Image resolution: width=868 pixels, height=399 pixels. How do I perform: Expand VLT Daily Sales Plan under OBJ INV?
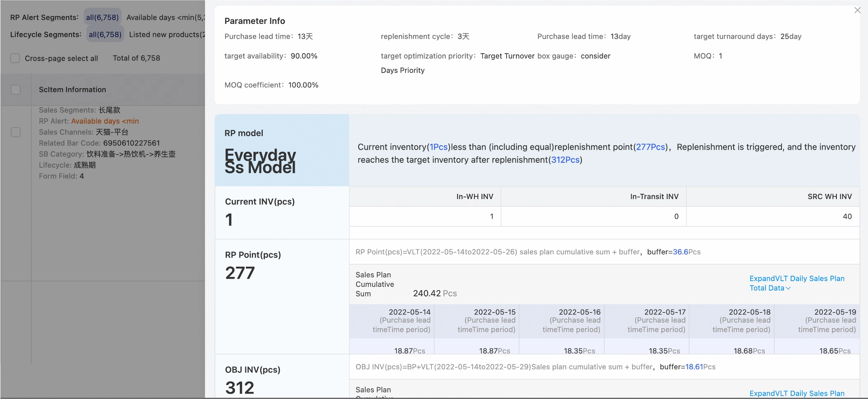tap(796, 393)
